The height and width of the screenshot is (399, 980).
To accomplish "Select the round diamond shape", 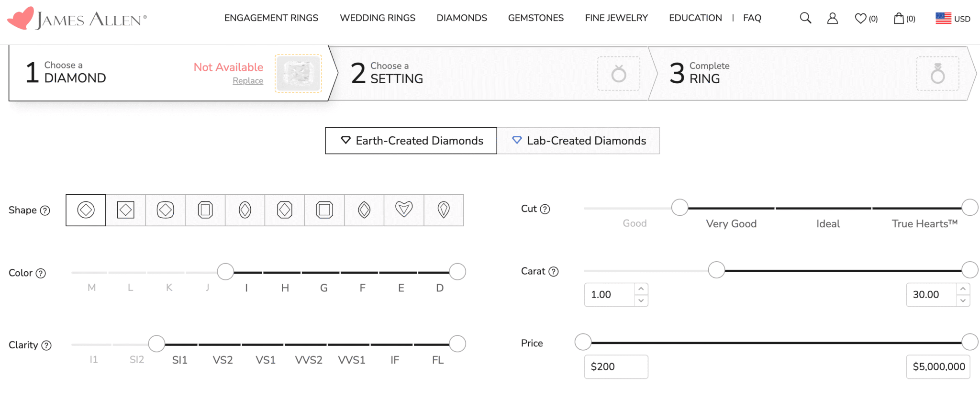I will [86, 210].
